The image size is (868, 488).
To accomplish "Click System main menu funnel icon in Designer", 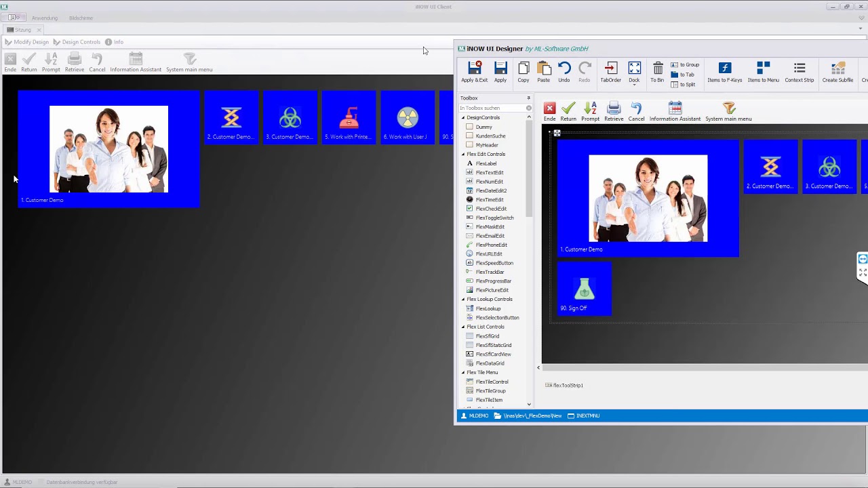I will [x=729, y=108].
